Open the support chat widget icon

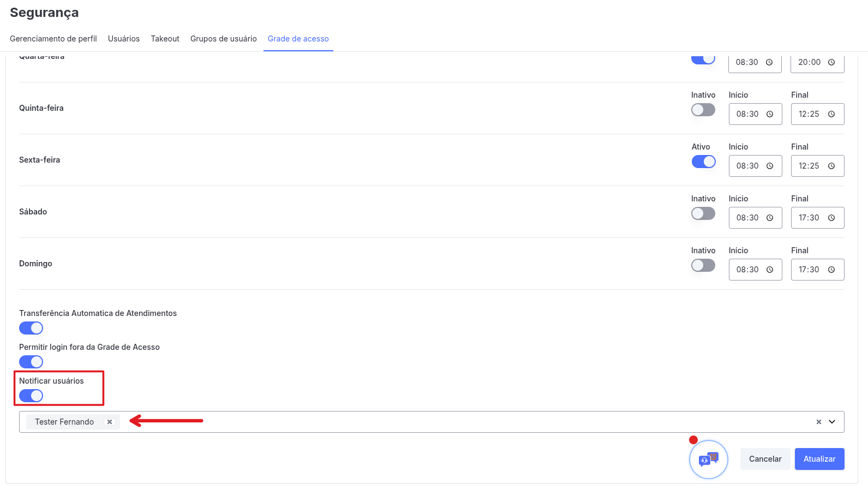pos(708,459)
